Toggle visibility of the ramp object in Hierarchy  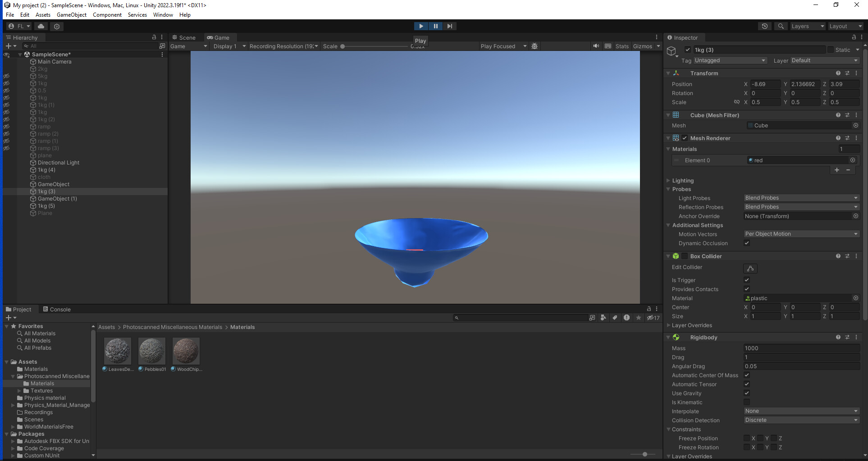[6, 127]
